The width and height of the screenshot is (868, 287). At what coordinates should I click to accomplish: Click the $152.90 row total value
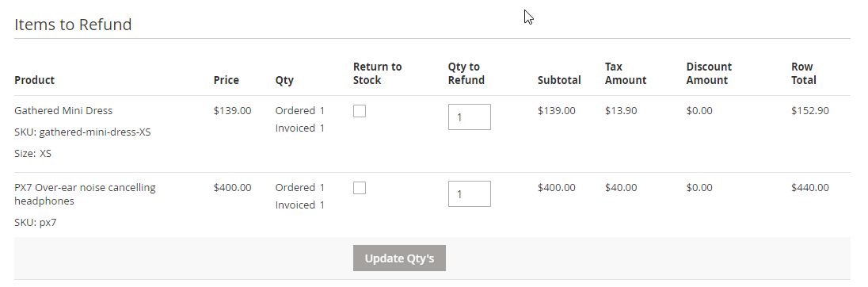[x=810, y=111]
